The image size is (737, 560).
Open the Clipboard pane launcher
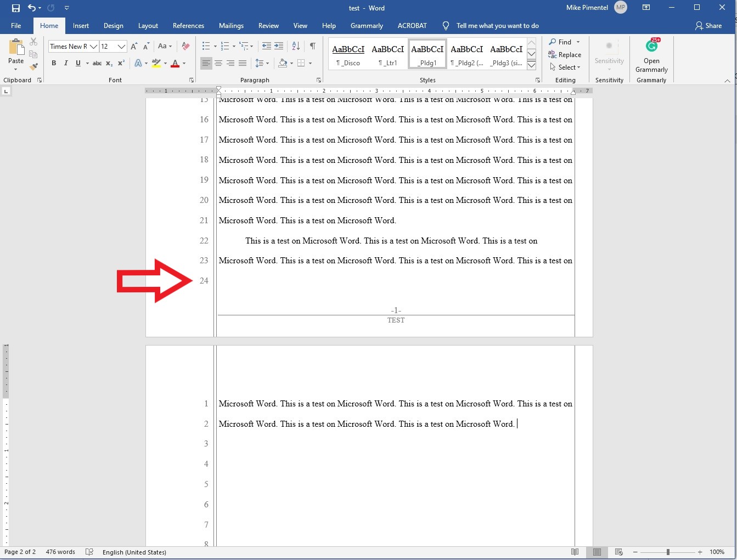pyautogui.click(x=40, y=80)
